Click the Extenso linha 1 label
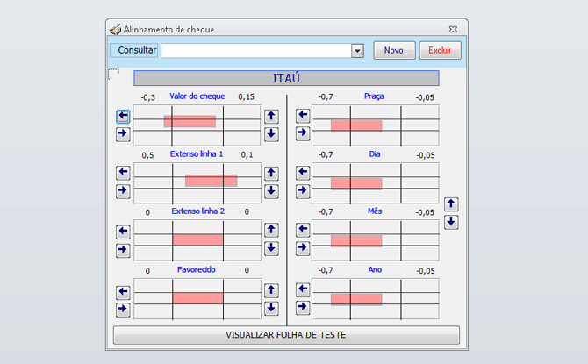This screenshot has width=588, height=364. click(197, 154)
